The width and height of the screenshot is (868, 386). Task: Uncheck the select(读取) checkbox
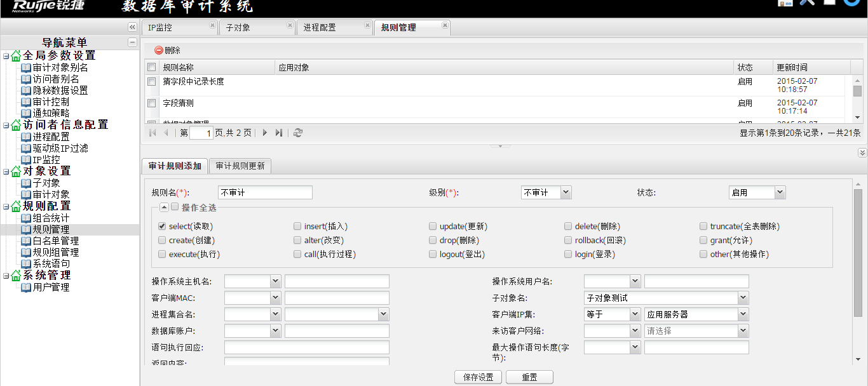(162, 226)
